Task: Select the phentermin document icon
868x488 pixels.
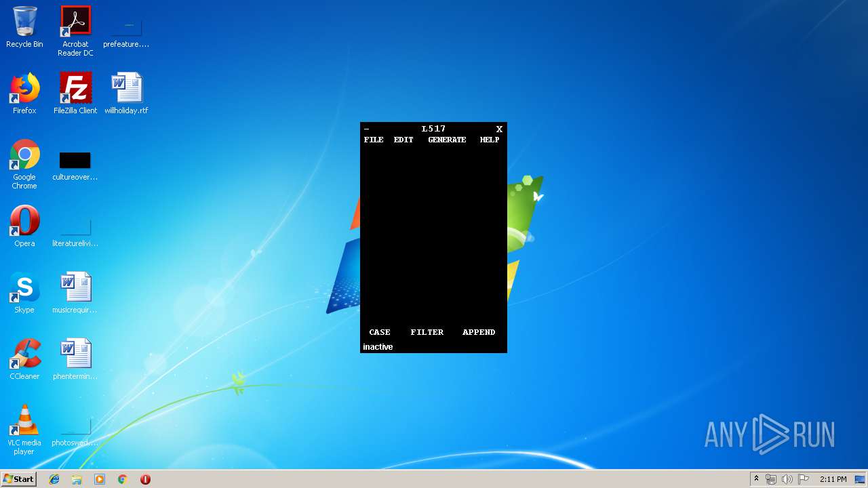Action: coord(75,360)
